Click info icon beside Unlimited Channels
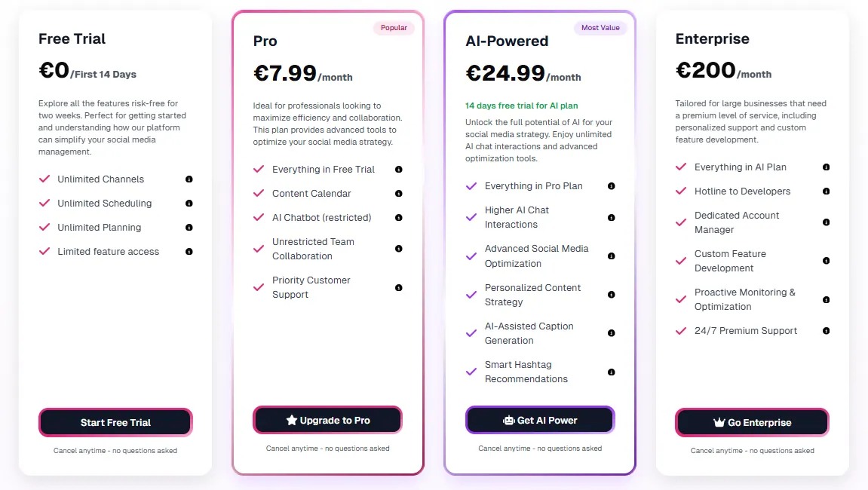Screen dimensions: 868x490 click(189, 179)
